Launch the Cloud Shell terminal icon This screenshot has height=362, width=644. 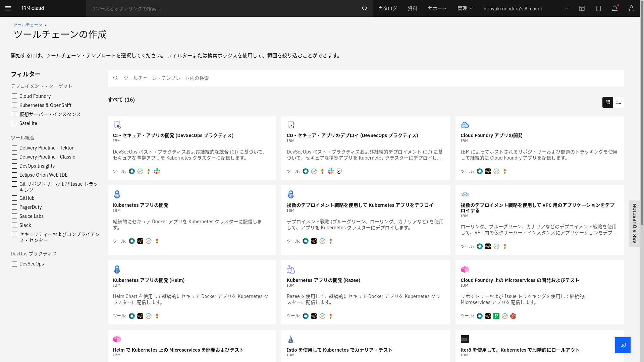(582, 8)
